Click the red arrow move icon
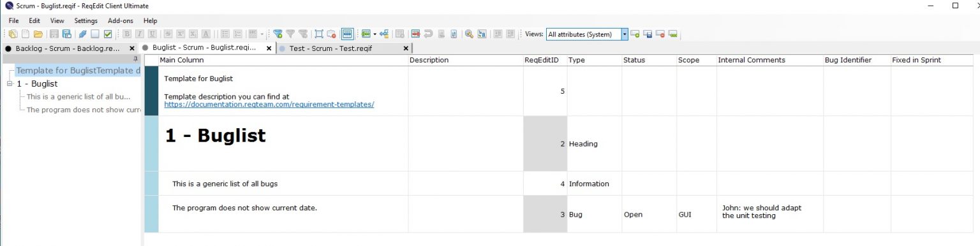This screenshot has height=246, width=980. 415,34
